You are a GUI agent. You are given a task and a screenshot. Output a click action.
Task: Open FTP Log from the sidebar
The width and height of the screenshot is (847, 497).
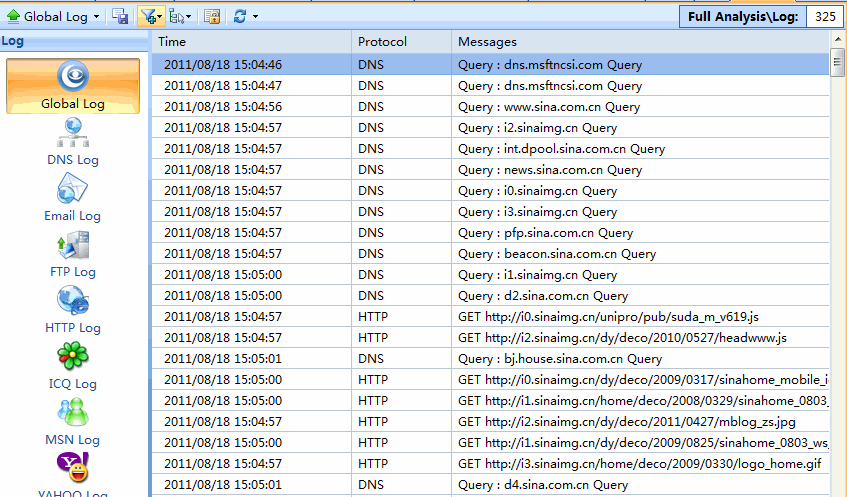pyautogui.click(x=73, y=254)
